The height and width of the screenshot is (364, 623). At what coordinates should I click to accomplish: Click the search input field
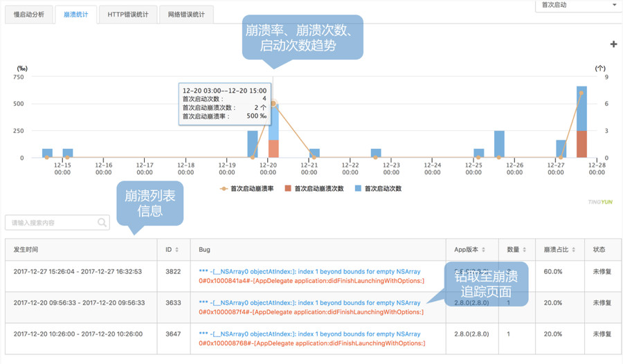point(50,223)
